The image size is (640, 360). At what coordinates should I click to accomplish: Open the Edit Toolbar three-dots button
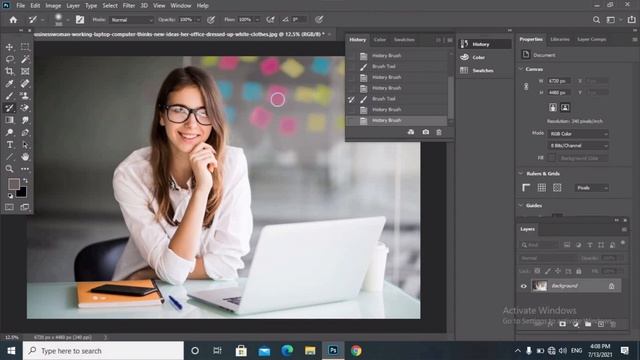25,169
